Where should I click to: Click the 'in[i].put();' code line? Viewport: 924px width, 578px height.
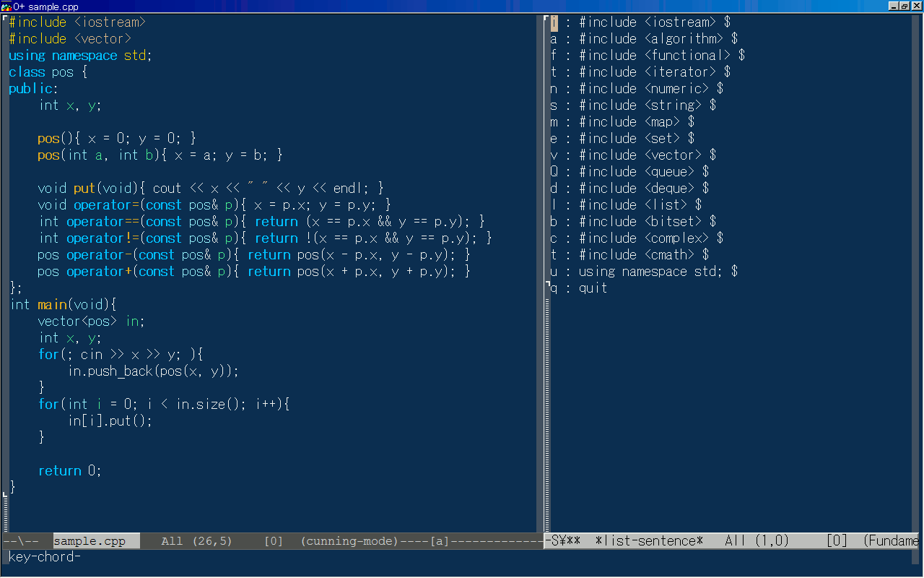coord(110,421)
